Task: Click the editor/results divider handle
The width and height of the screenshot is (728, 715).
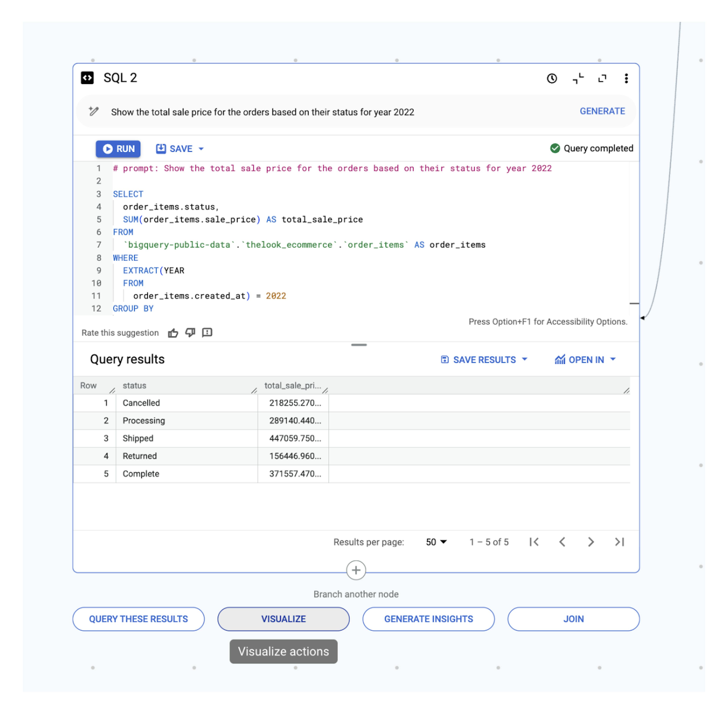Action: click(359, 345)
